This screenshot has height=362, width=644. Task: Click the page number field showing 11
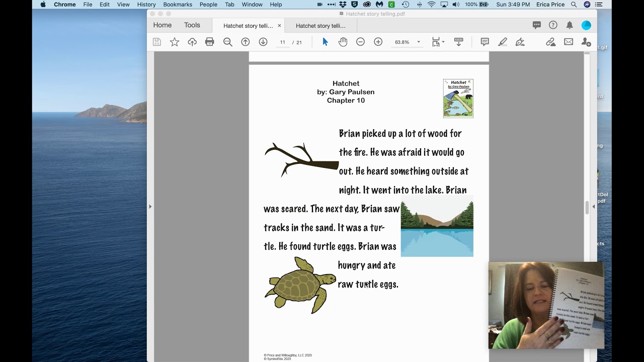pyautogui.click(x=282, y=42)
